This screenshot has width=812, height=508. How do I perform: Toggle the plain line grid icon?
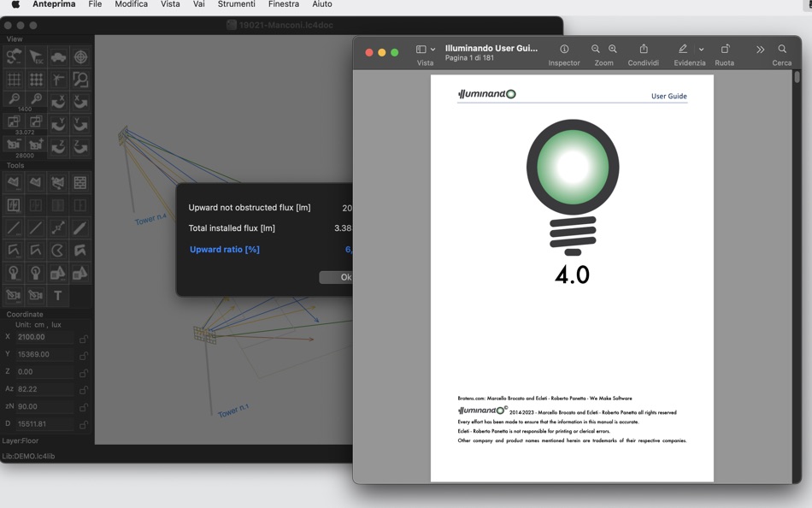point(14,80)
